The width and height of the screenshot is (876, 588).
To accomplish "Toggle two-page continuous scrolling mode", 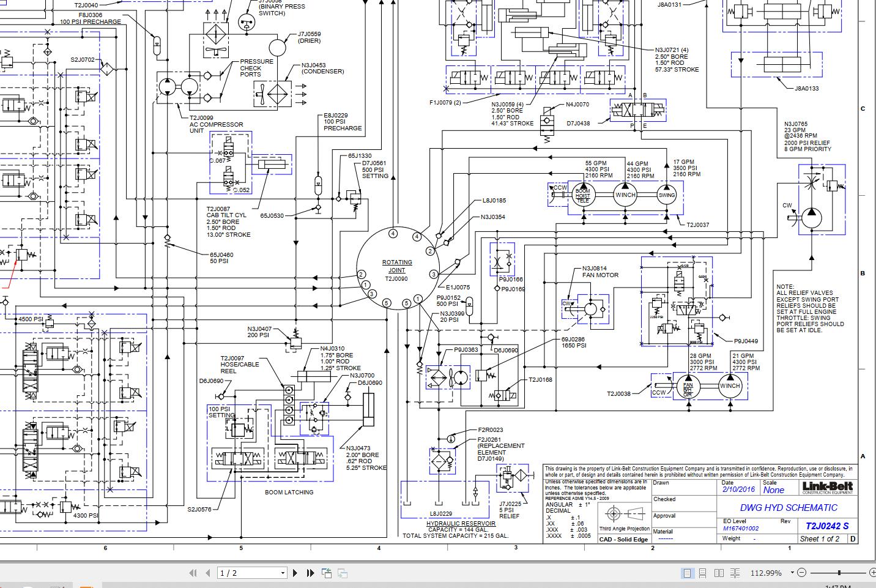I will 735,573.
